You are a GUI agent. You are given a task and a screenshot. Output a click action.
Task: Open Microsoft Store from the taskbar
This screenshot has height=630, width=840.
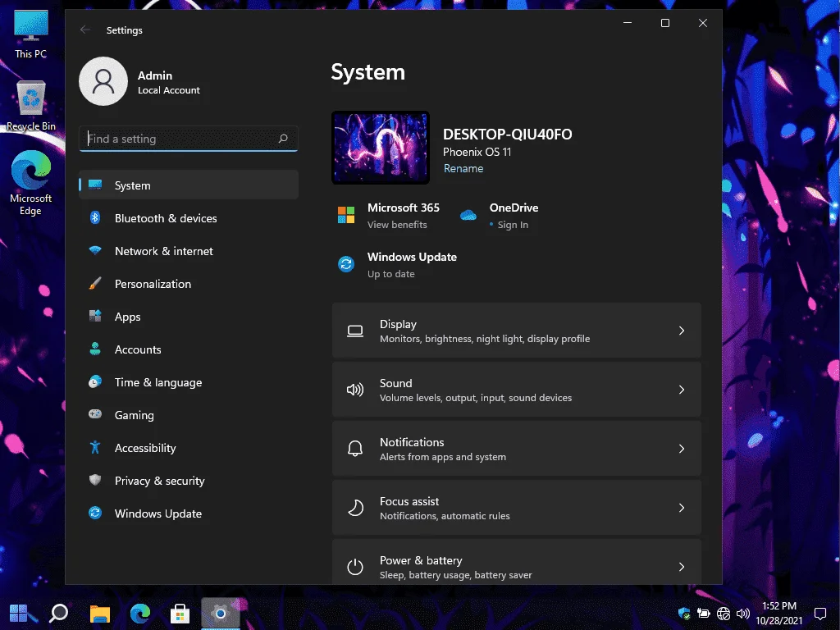pos(180,614)
